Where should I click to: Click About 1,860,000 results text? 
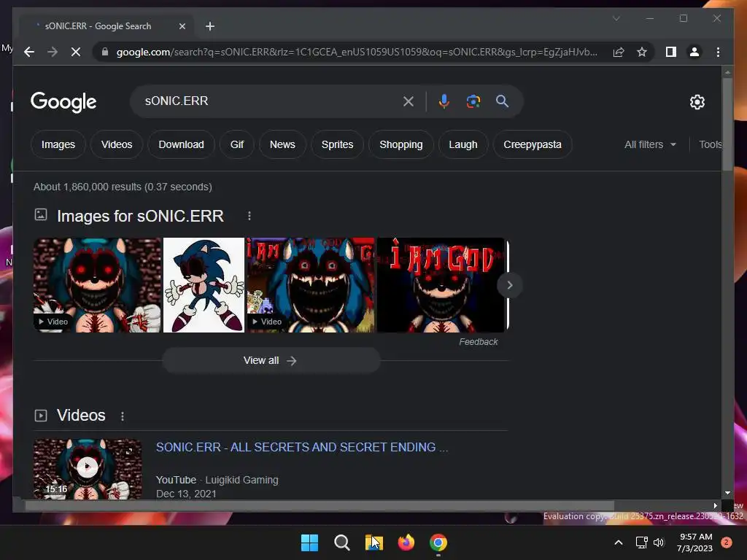[123, 187]
